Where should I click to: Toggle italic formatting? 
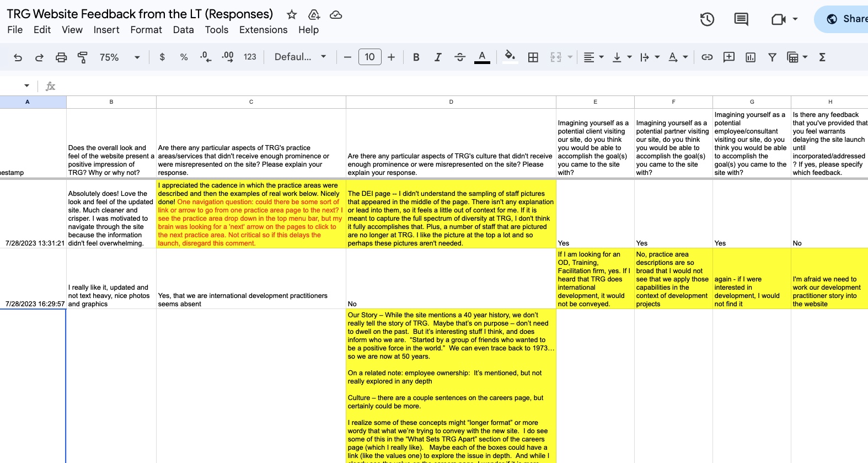click(x=438, y=57)
